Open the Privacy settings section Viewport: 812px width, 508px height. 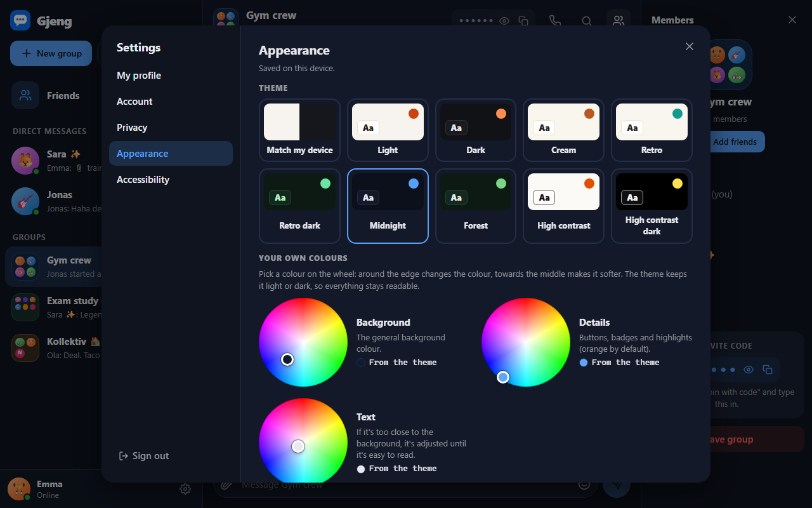pos(171,128)
